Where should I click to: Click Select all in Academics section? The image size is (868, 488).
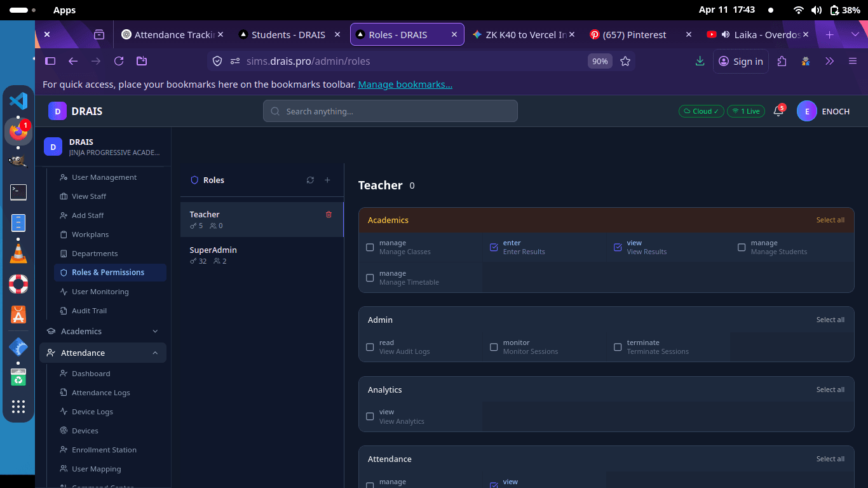click(x=830, y=220)
